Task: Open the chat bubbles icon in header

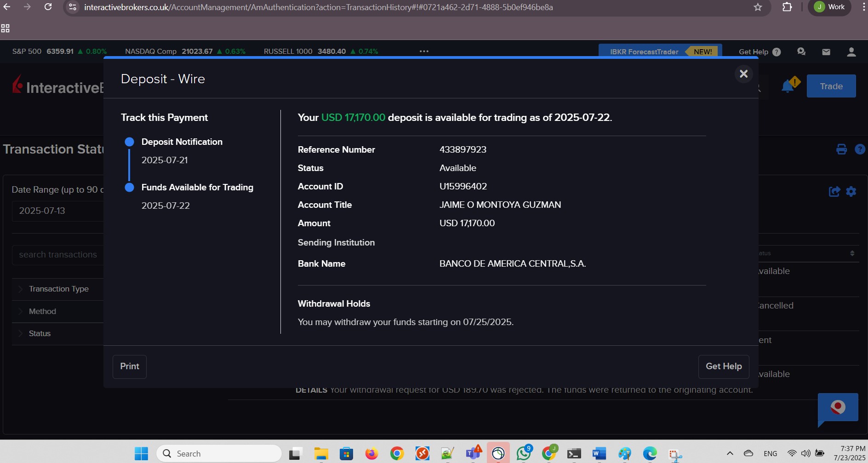Action: click(x=801, y=52)
